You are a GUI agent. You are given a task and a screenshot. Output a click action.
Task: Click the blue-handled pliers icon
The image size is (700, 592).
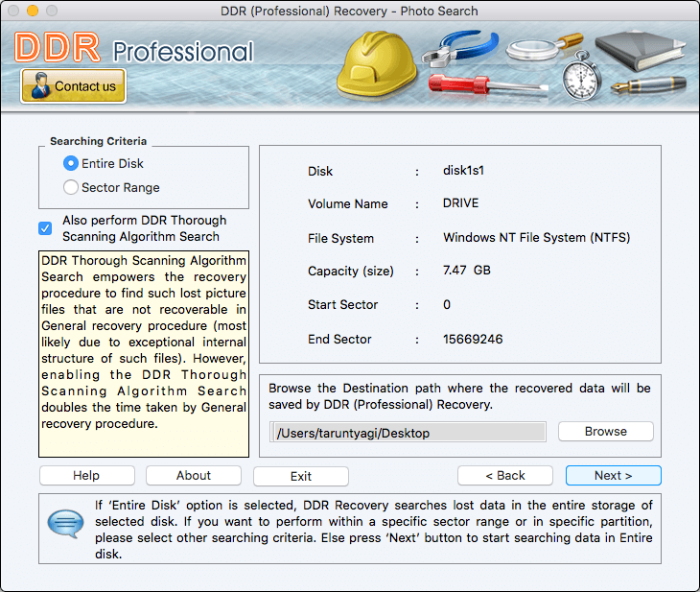click(460, 49)
